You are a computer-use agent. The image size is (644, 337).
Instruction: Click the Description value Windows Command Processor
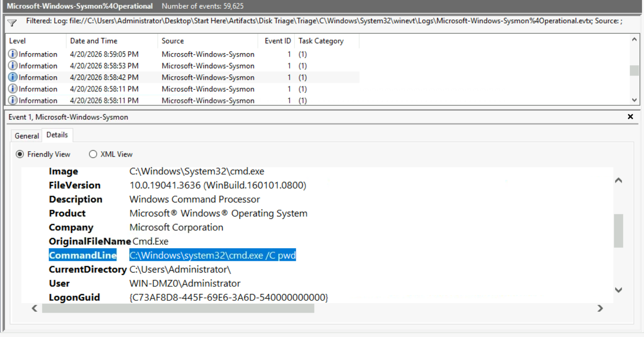tap(195, 199)
